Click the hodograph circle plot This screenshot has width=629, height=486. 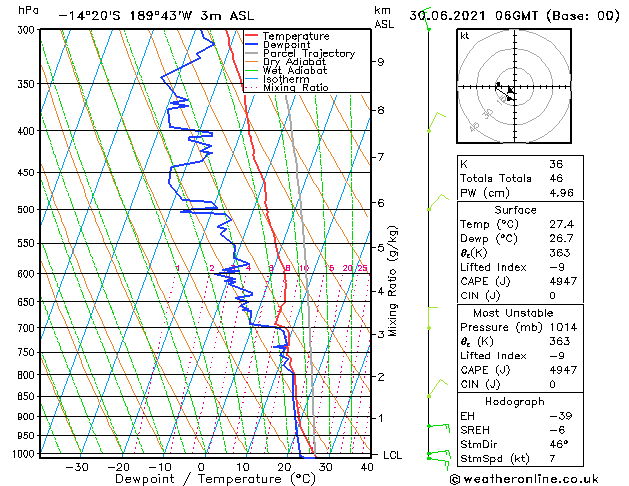pos(510,88)
